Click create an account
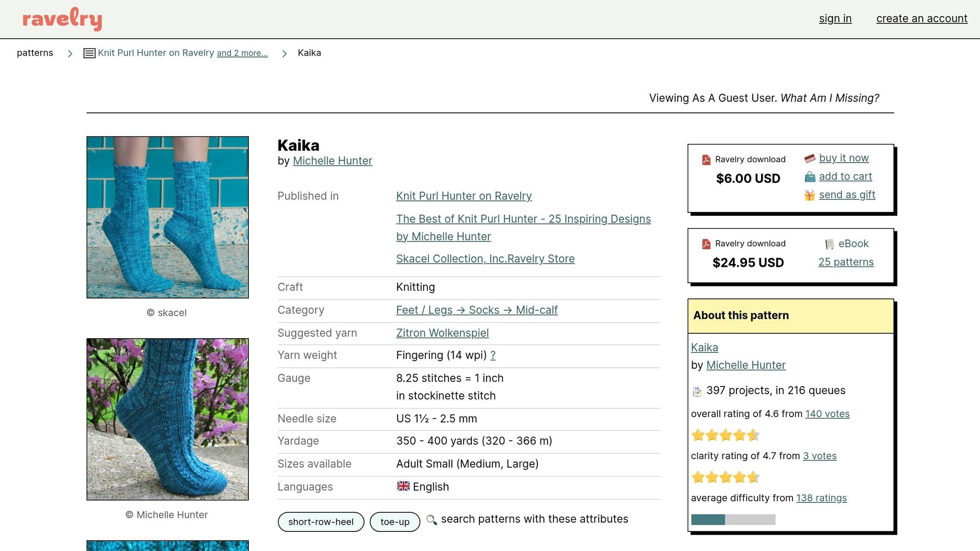 click(922, 19)
